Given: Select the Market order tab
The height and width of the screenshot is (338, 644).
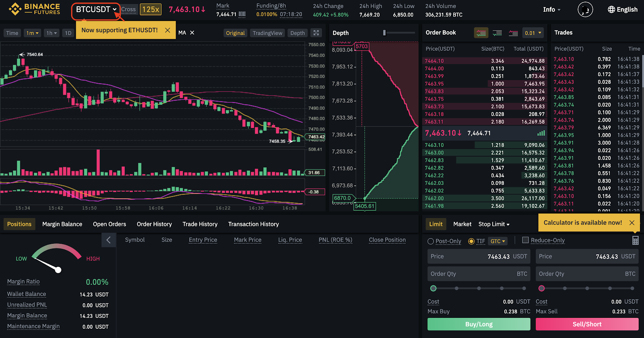Looking at the screenshot, I should click(x=462, y=224).
